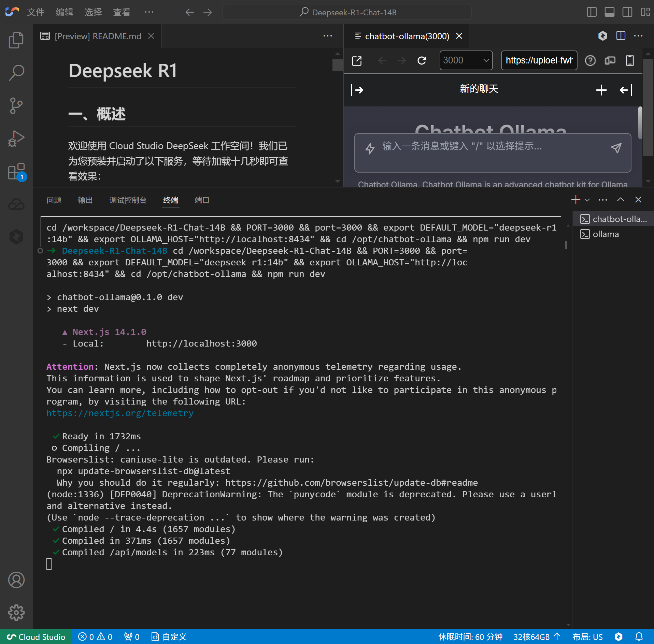Open the Search view in activity bar

[x=16, y=73]
